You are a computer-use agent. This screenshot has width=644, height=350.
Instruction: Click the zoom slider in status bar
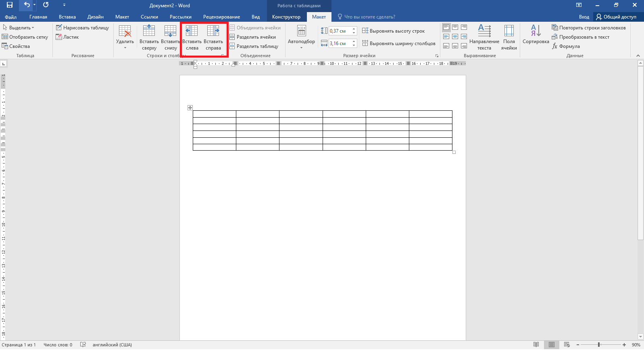point(599,345)
